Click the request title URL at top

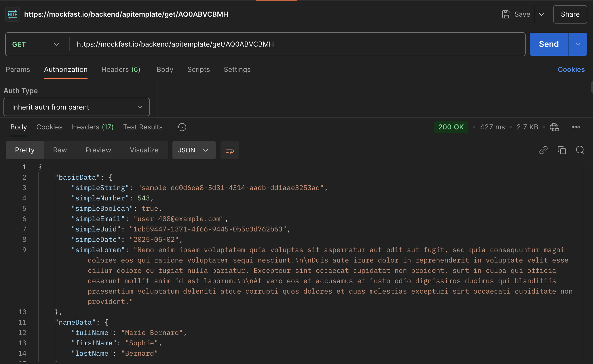point(126,14)
